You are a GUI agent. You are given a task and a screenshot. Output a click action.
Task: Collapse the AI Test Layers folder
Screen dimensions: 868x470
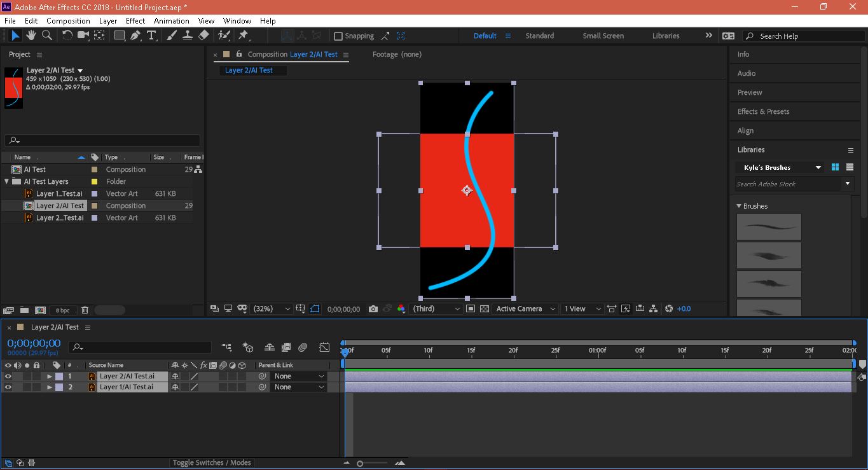[x=6, y=181]
